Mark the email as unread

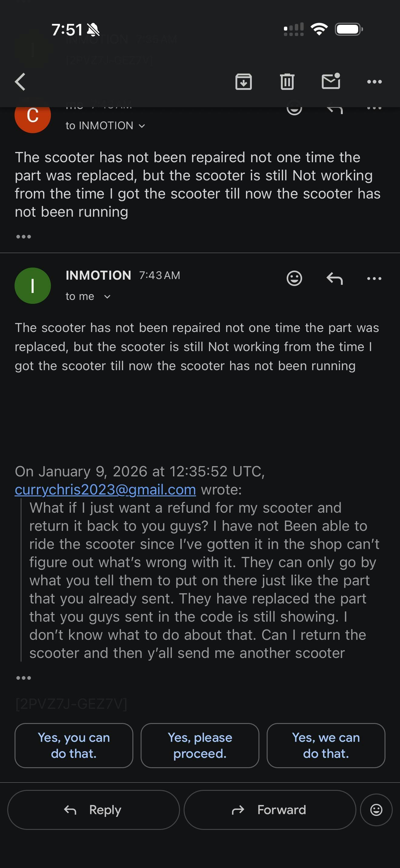click(331, 82)
